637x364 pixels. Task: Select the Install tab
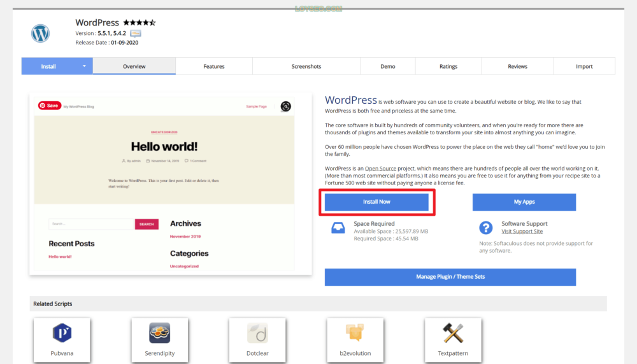point(48,67)
